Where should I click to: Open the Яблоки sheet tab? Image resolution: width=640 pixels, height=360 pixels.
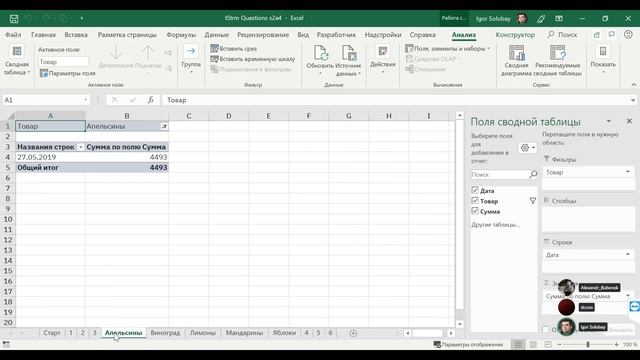284,333
